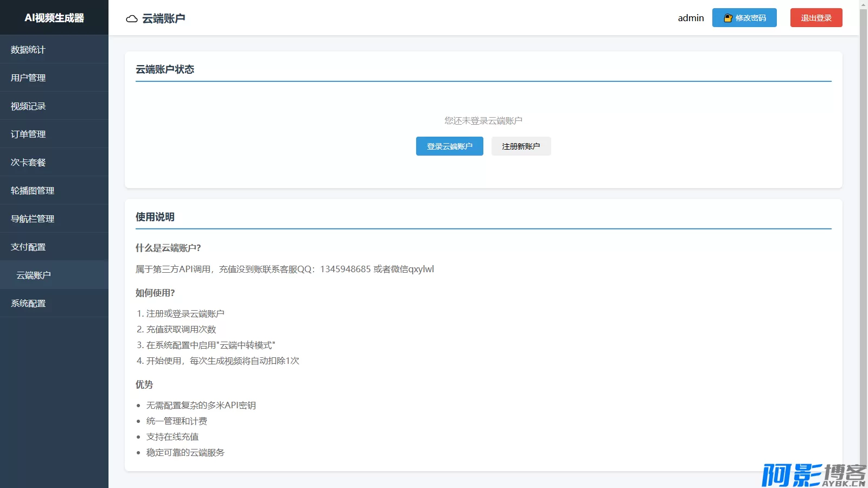
Task: Select 订单管理 in the left menu
Action: [28, 134]
